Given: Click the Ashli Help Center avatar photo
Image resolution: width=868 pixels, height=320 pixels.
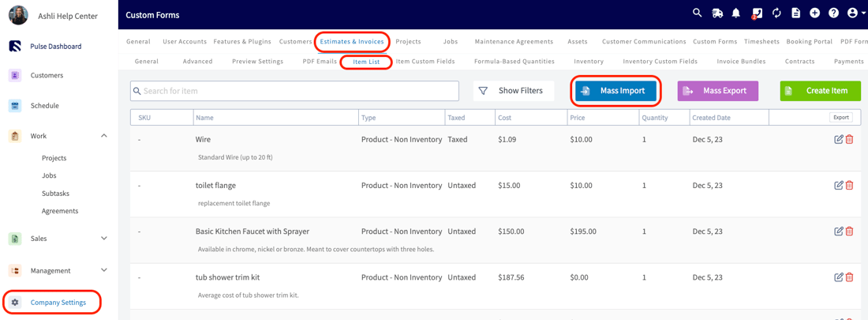Looking at the screenshot, I should (18, 15).
